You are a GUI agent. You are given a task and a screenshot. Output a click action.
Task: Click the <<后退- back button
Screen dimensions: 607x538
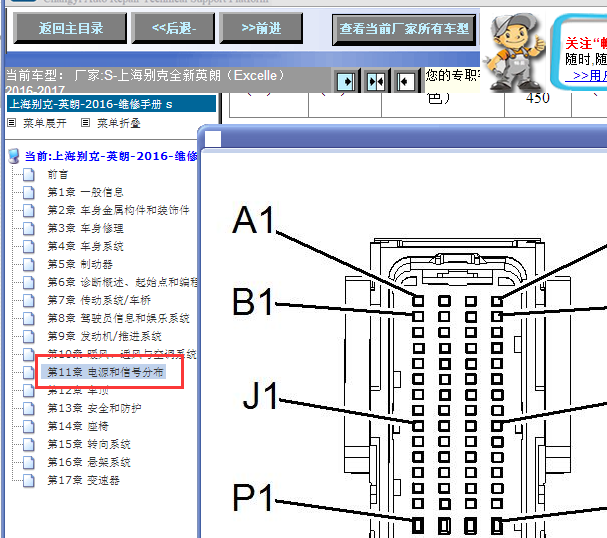click(173, 28)
